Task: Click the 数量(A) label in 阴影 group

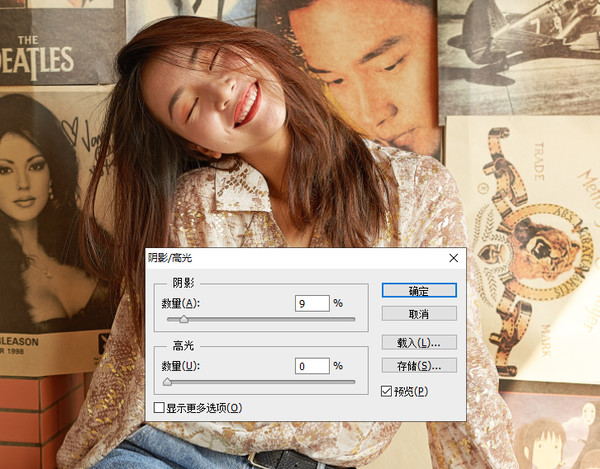Action: point(181,304)
